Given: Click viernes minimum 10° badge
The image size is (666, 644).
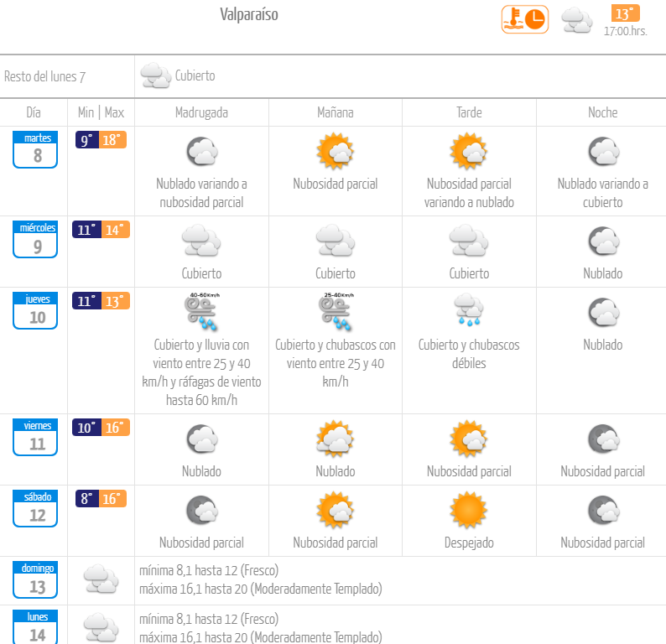Looking at the screenshot, I should [86, 428].
